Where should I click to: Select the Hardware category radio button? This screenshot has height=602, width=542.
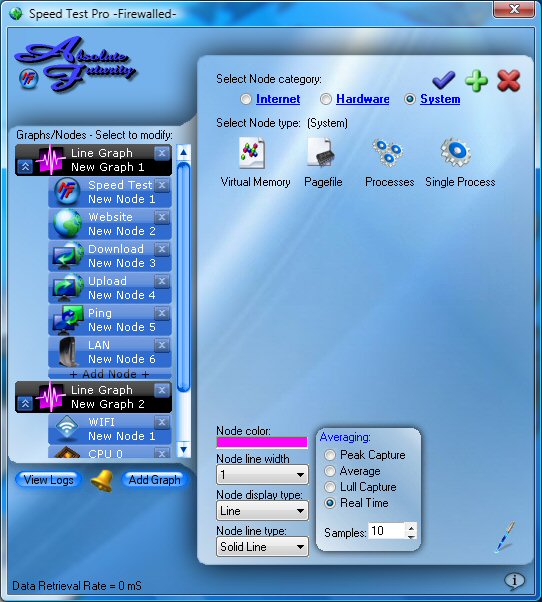tap(326, 99)
